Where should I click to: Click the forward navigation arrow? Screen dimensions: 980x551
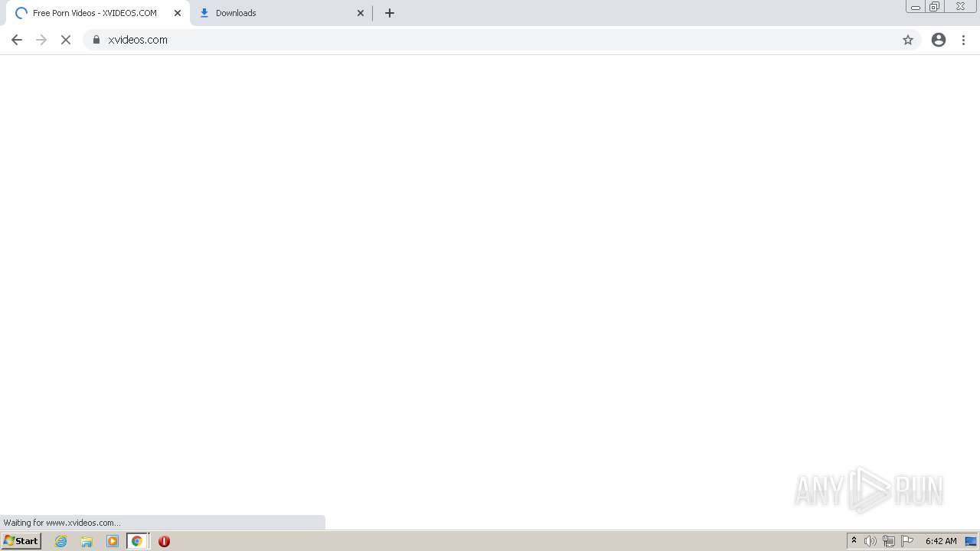[x=41, y=40]
